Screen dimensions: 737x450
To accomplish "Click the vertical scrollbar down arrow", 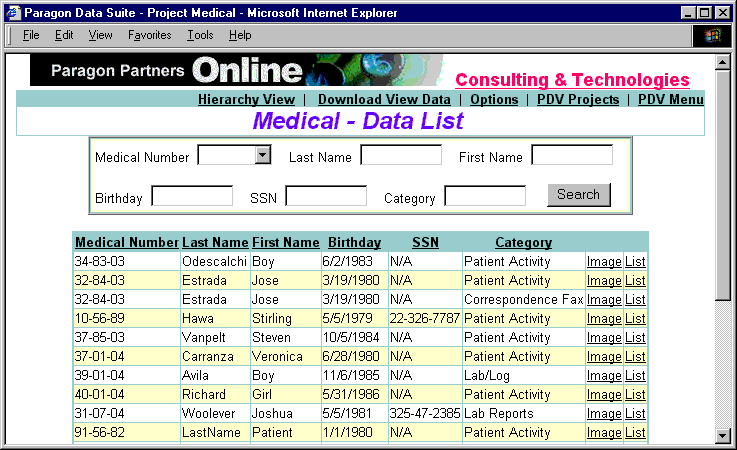I will (x=724, y=435).
